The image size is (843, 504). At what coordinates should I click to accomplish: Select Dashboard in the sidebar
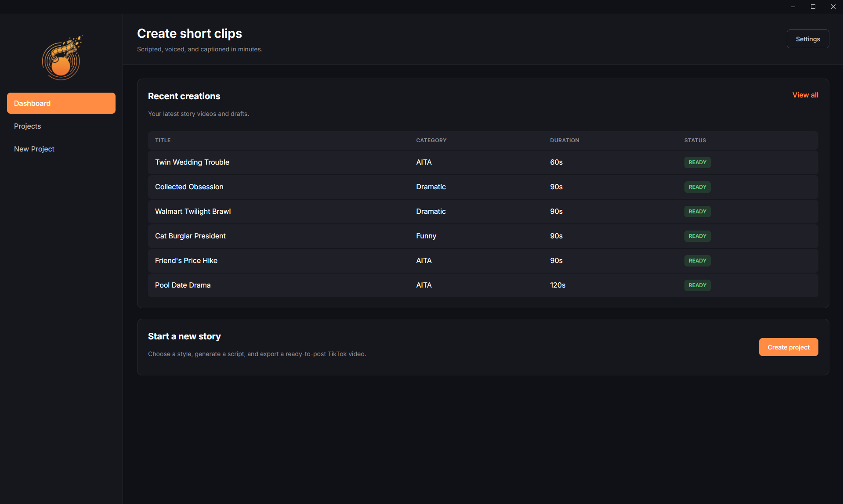coord(61,103)
